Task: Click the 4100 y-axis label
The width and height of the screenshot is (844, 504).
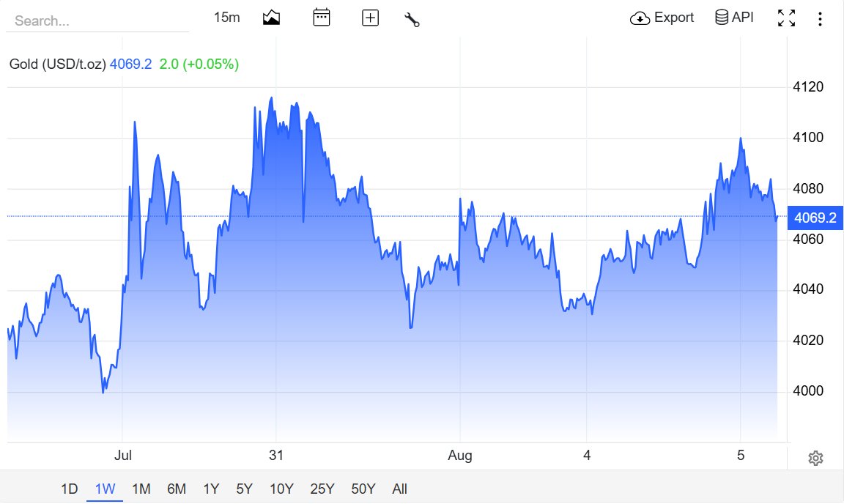Action: [808, 137]
